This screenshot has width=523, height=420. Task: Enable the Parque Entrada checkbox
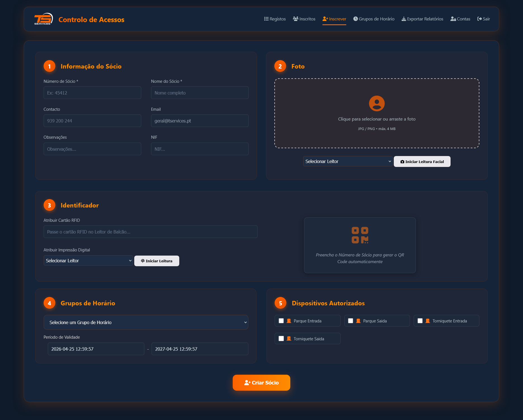coord(281,321)
